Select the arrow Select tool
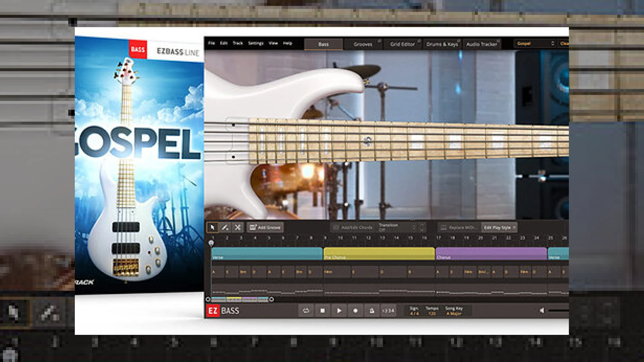644x362 pixels. (x=212, y=228)
